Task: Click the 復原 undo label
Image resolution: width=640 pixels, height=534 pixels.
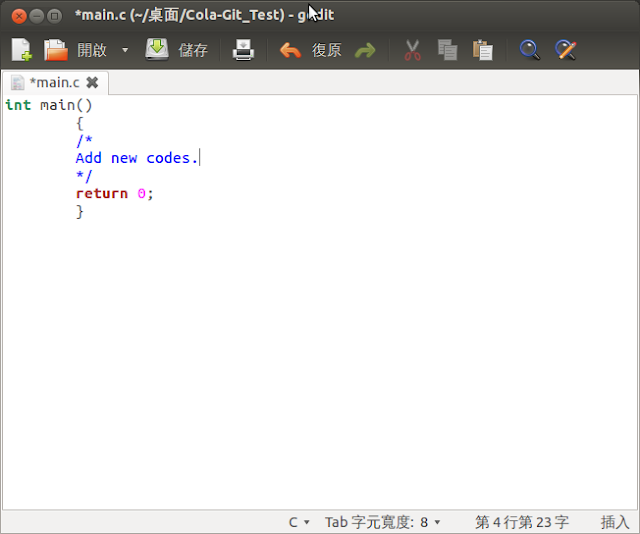Action: coord(327,50)
